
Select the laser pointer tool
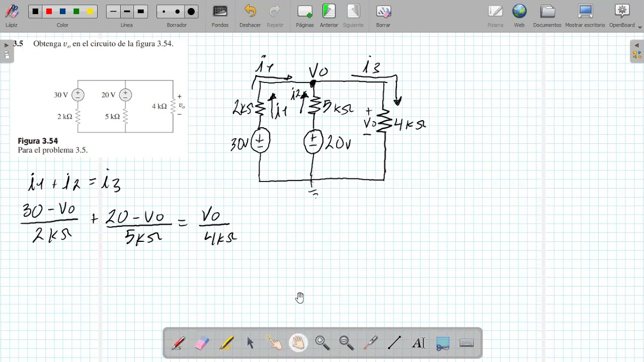point(371,343)
